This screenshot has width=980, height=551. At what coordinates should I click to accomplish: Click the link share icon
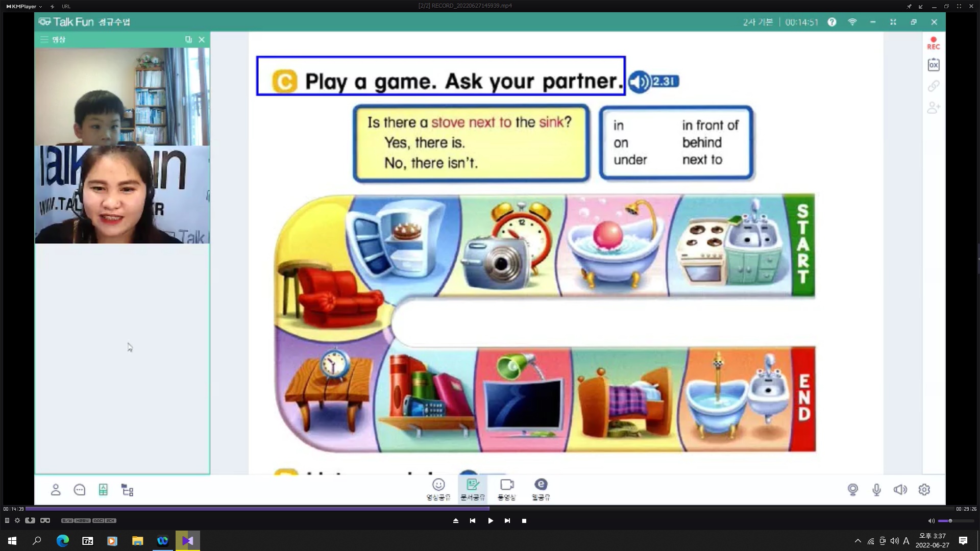pyautogui.click(x=933, y=86)
